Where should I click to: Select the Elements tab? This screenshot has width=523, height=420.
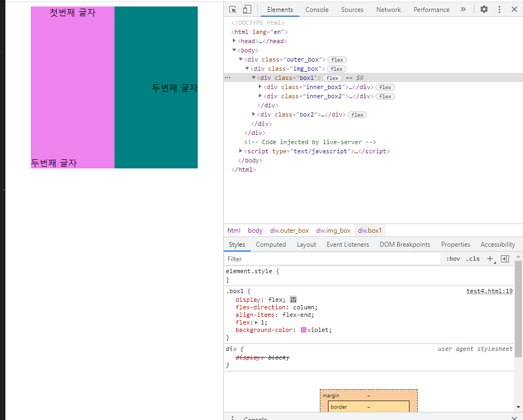coord(280,10)
